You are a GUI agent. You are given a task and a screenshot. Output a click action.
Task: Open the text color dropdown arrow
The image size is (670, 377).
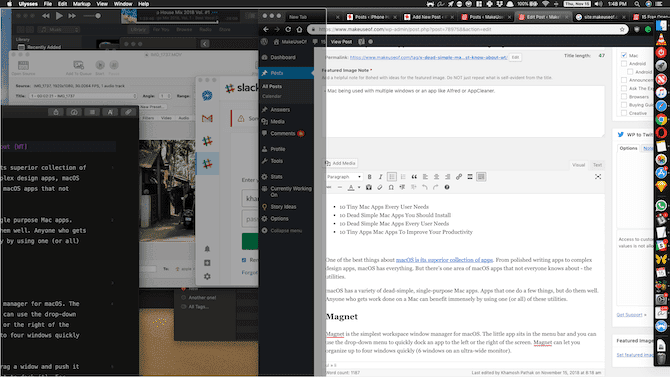point(359,187)
